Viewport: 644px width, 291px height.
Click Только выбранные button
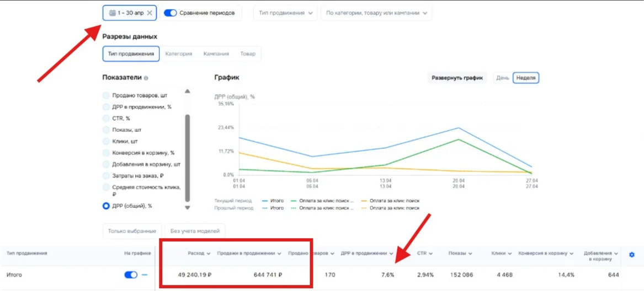(132, 231)
